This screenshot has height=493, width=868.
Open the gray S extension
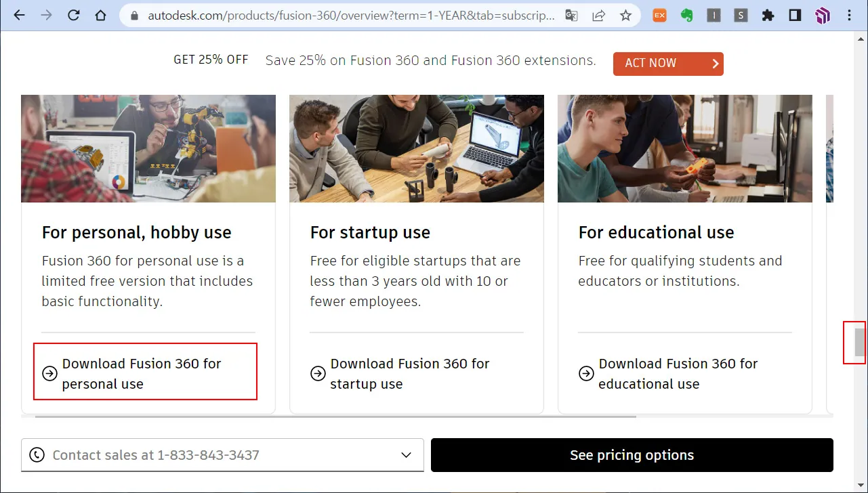point(741,15)
